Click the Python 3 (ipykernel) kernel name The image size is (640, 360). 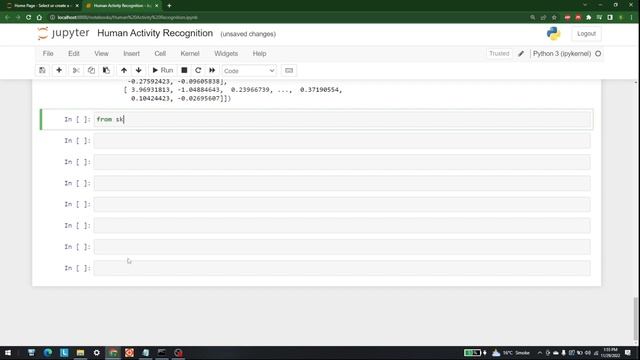coord(562,53)
